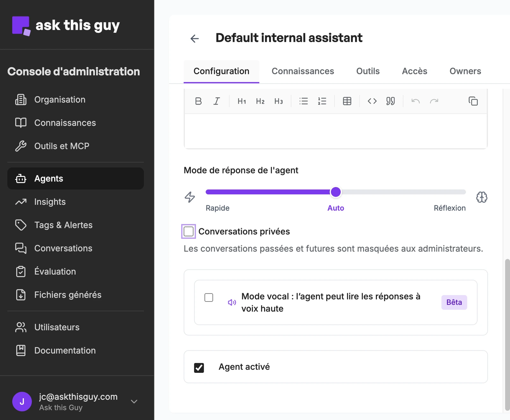Switch to the Connaissances tab
Image resolution: width=510 pixels, height=420 pixels.
tap(303, 71)
